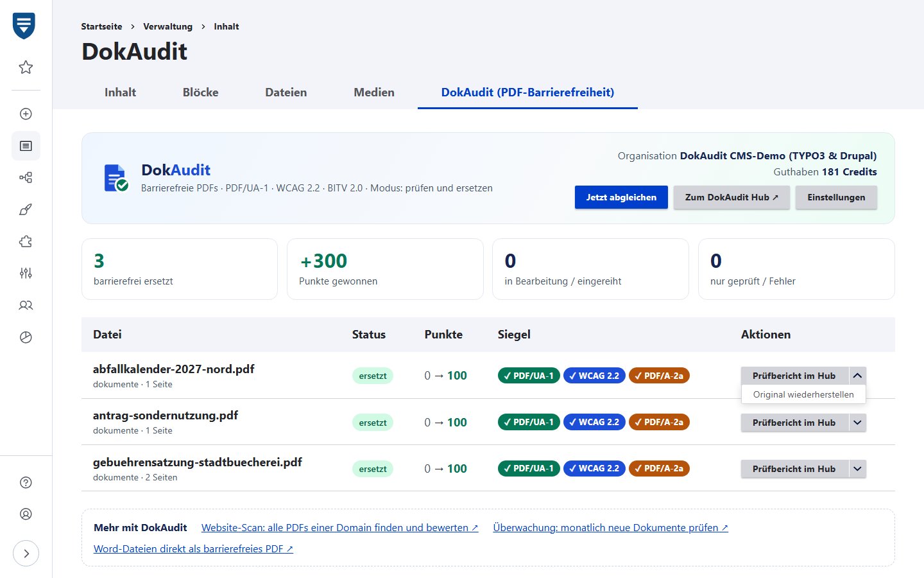Expand the gebuehrensatzung row action dropdown arrow
The height and width of the screenshot is (578, 924).
[857, 469]
